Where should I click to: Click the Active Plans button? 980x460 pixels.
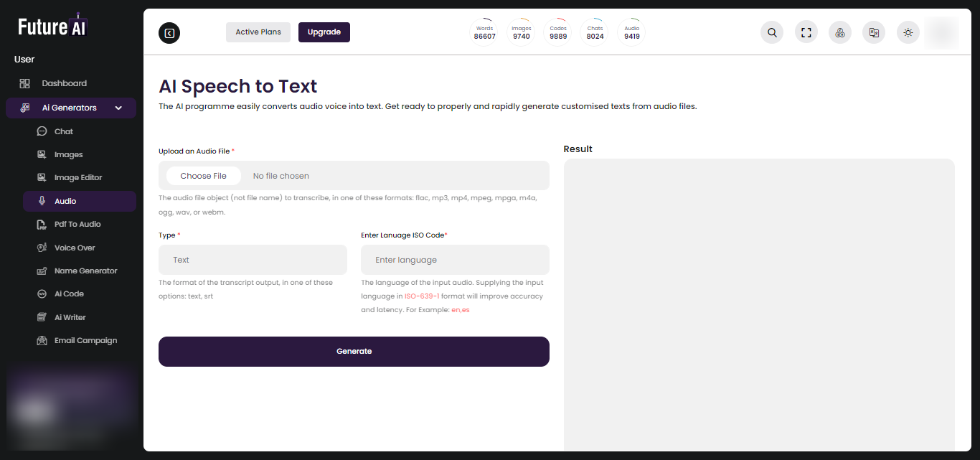[x=258, y=32]
